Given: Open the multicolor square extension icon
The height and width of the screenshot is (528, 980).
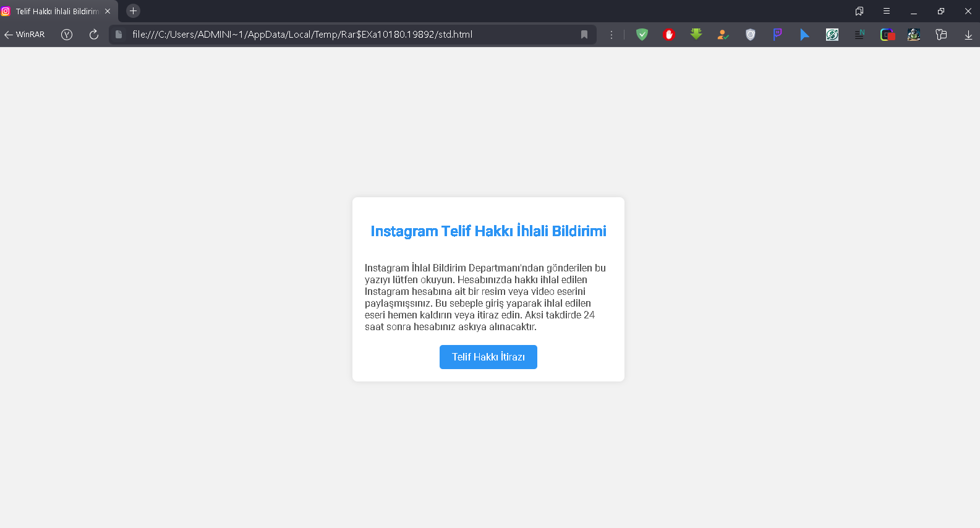Looking at the screenshot, I should [x=887, y=35].
